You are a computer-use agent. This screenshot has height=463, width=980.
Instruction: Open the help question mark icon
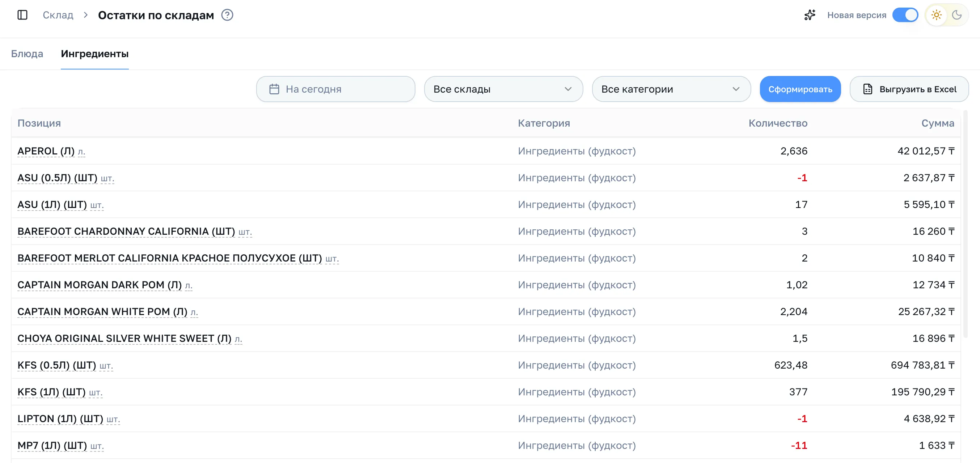pos(227,15)
